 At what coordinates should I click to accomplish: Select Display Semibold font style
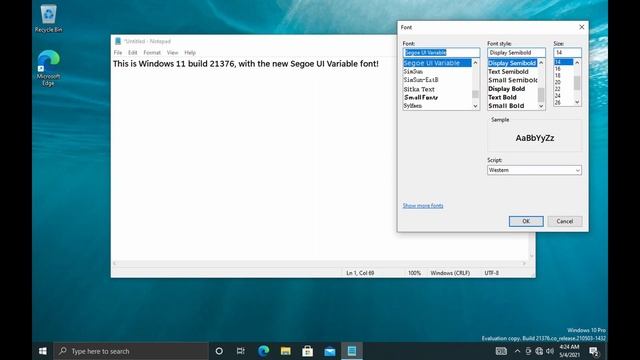[512, 63]
